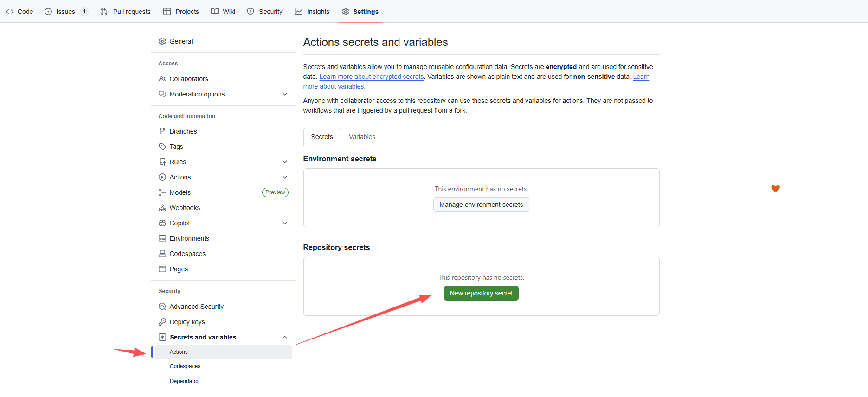Click the Settings gear icon in top nav
Image resolution: width=868 pixels, height=397 pixels.
tap(346, 12)
